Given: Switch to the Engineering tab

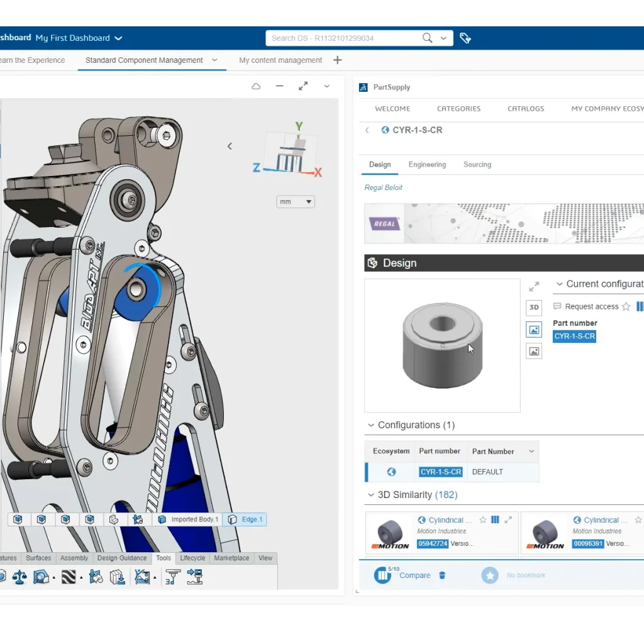Looking at the screenshot, I should tap(427, 165).
